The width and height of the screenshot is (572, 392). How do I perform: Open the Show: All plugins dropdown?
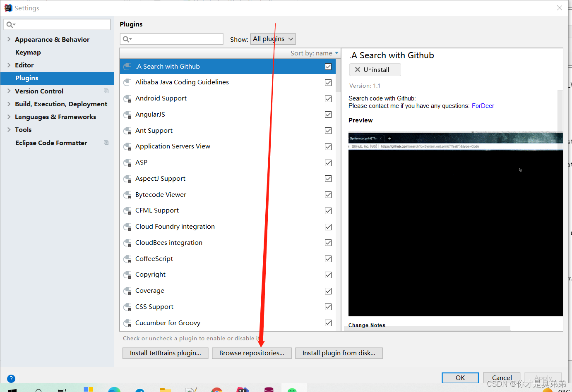[273, 38]
